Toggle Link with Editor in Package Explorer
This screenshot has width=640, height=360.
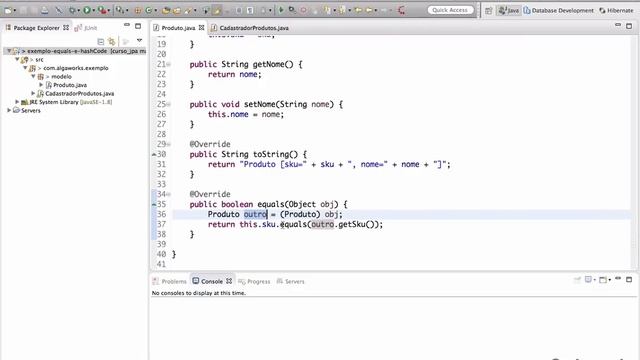click(112, 41)
